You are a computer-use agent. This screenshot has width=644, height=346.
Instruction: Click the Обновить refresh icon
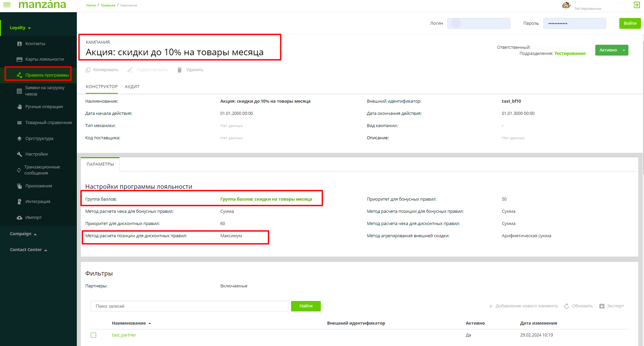(567, 306)
